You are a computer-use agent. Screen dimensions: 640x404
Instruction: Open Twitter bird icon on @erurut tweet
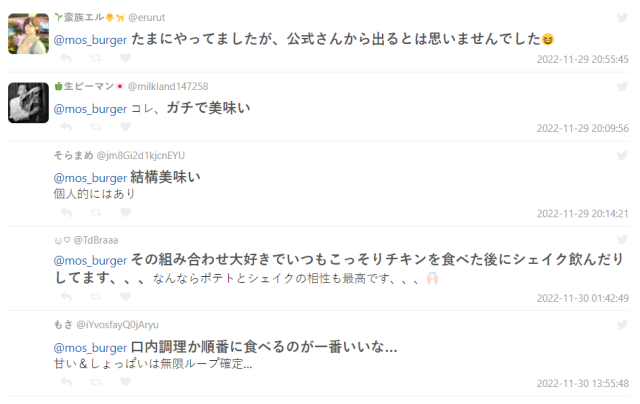(x=622, y=18)
